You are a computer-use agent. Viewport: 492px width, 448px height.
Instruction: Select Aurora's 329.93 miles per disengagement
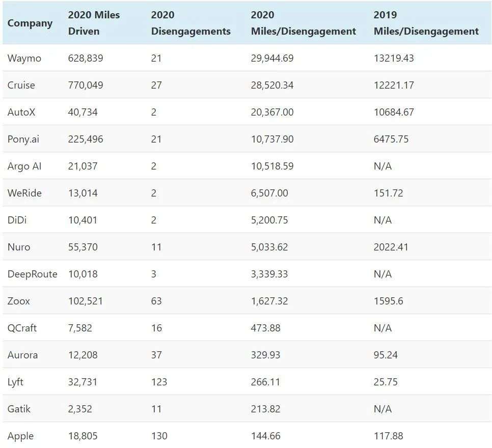265,355
